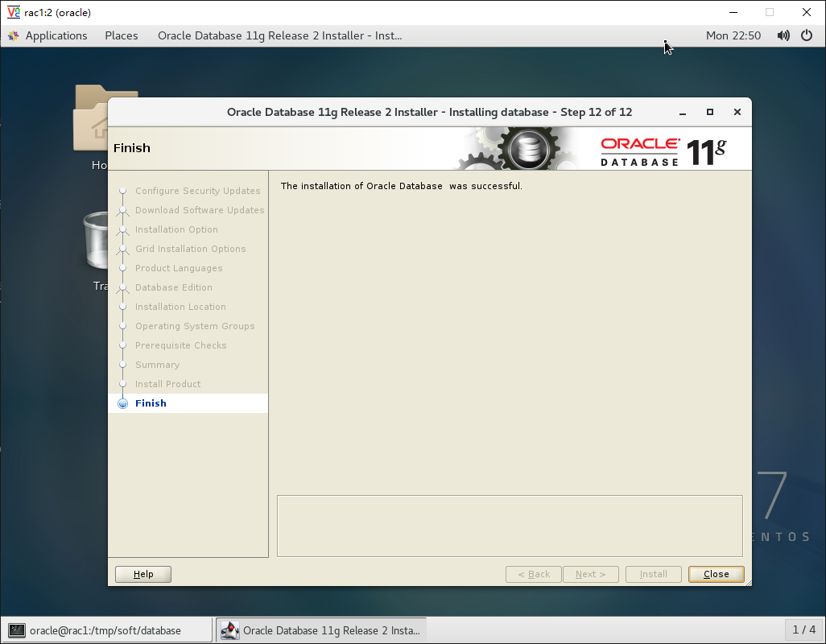Viewport: 826px width, 644px height.
Task: Click the installation was successful message
Action: click(402, 186)
